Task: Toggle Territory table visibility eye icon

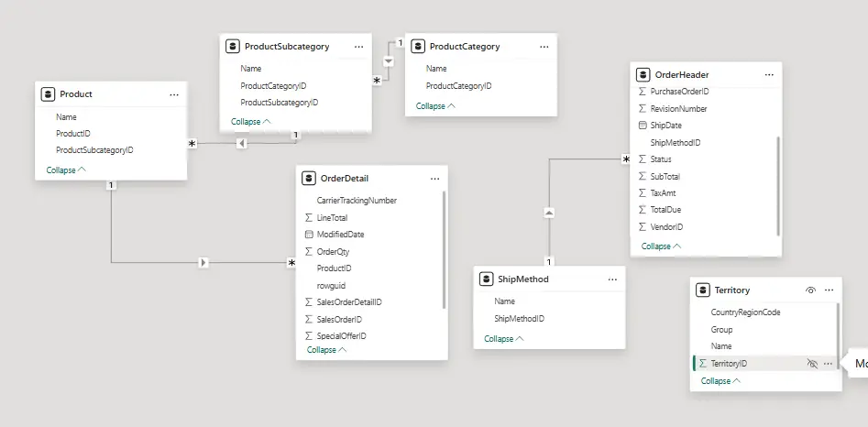Action: pos(810,290)
